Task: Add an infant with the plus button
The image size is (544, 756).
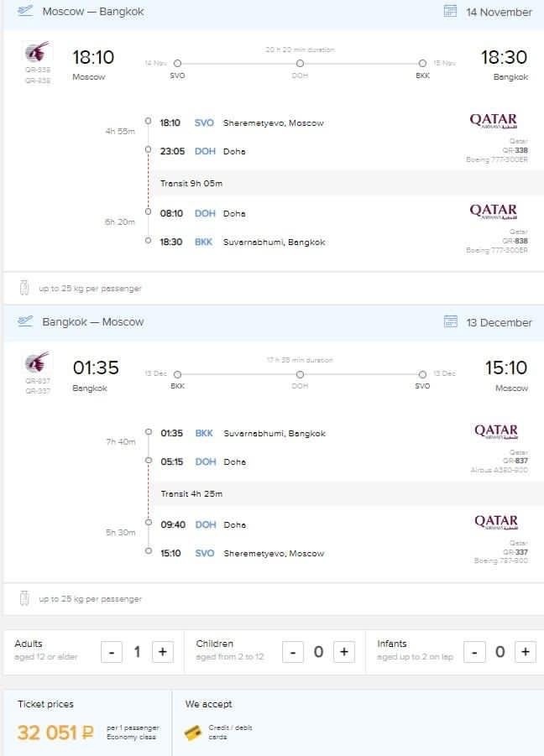Action: coord(526,652)
